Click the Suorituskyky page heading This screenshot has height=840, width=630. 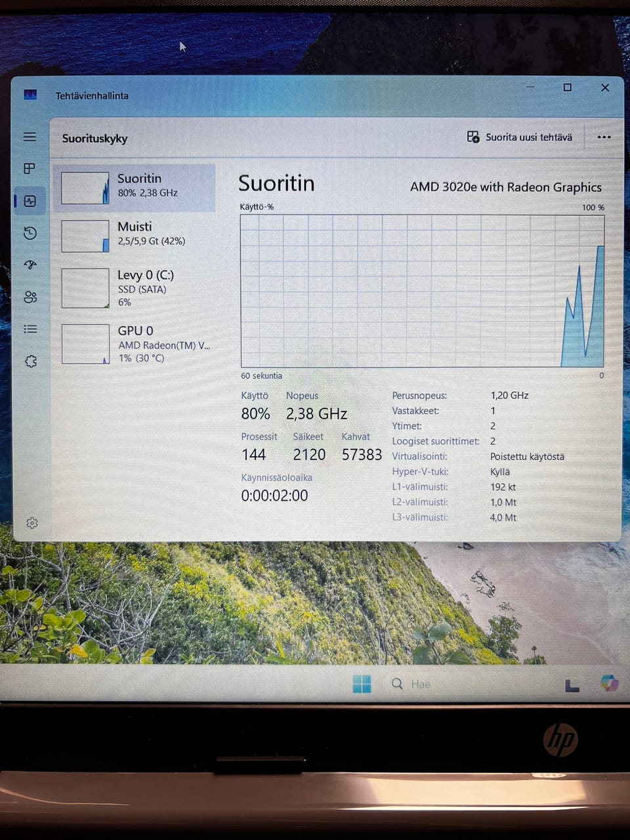[x=94, y=138]
